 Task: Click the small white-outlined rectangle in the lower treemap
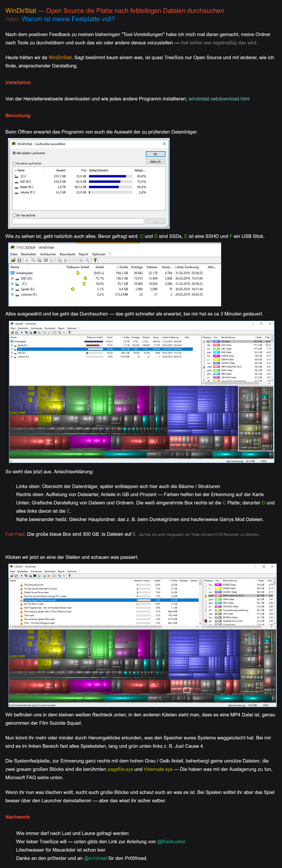pyautogui.click(x=187, y=690)
